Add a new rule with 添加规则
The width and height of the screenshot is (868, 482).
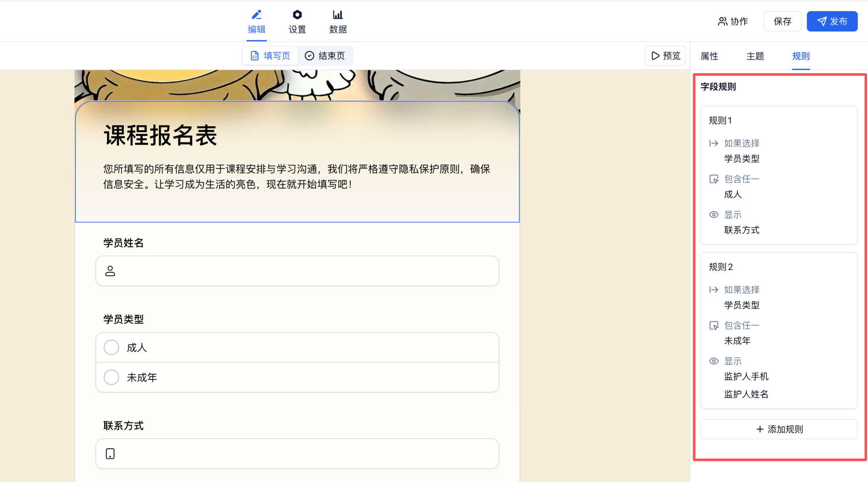coord(779,429)
